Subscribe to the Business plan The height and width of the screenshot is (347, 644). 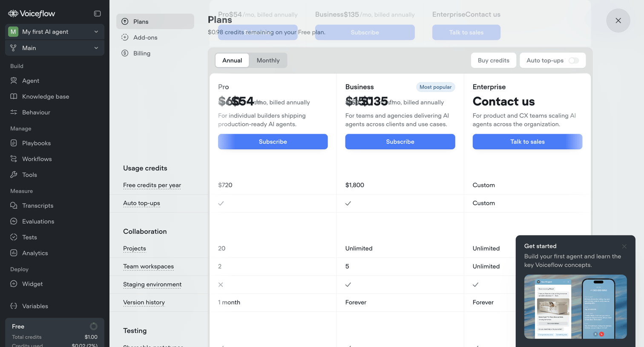coord(400,142)
